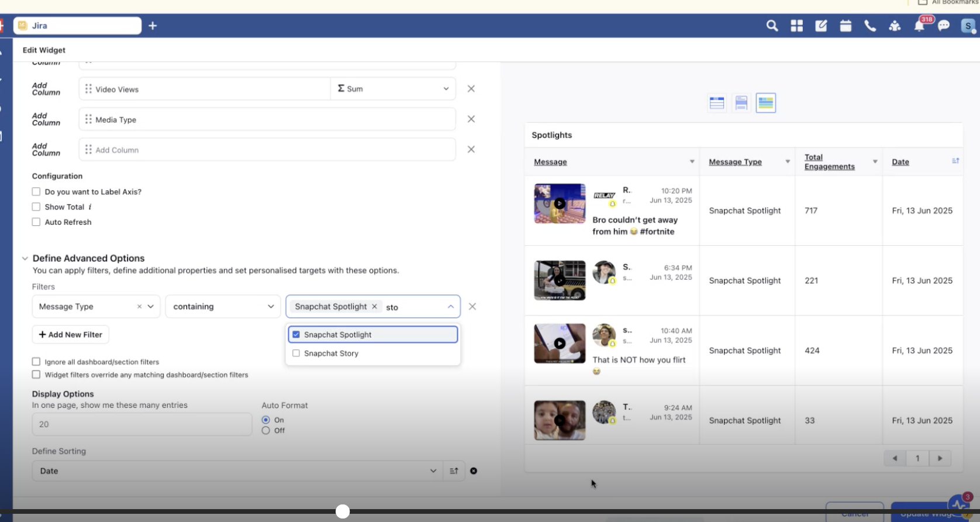Open the Sum aggregation dropdown
Viewport: 980px width, 522px height.
393,89
